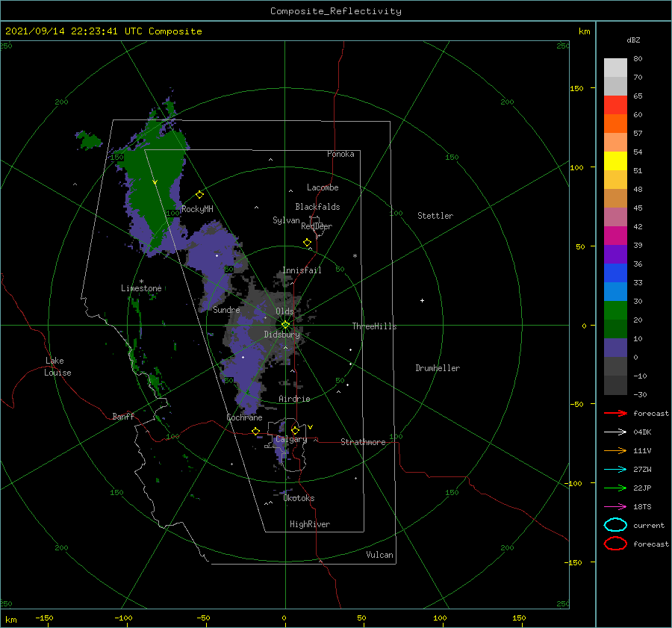Pick the purple 36-39 dBZ swatch
Viewport: 672px width, 628px height.
point(615,254)
